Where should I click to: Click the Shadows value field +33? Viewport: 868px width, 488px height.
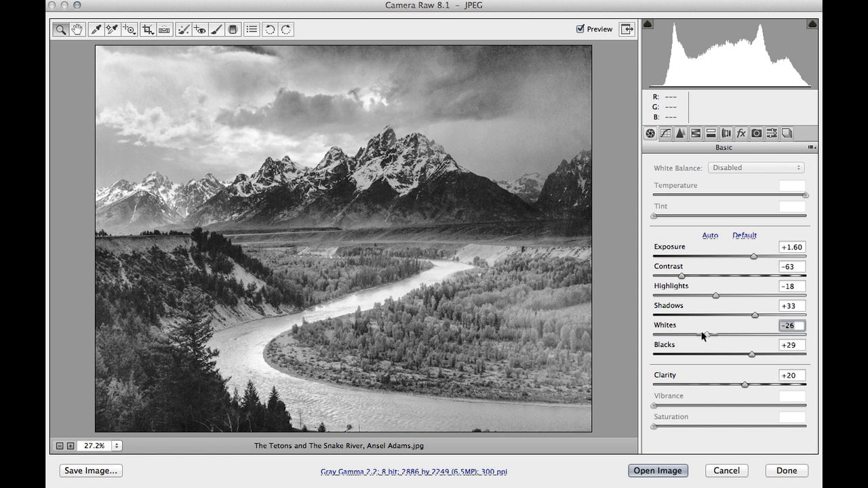point(792,306)
